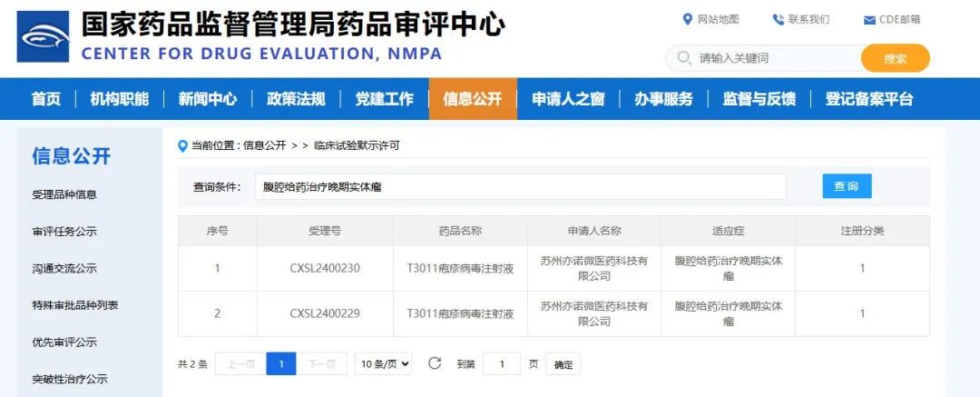Image resolution: width=980 pixels, height=397 pixels.
Task: Click the blue 查询 button
Action: [x=847, y=186]
